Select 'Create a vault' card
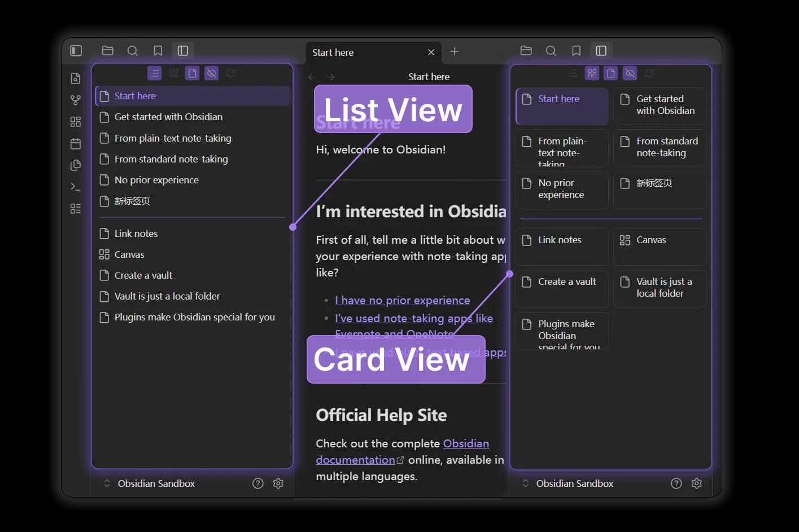Screen dimensions: 799x532 [562, 289]
